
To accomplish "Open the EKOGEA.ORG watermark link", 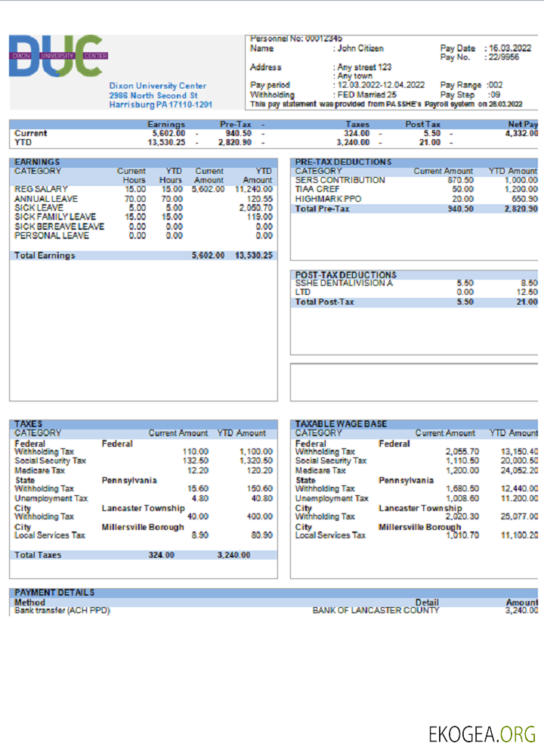I will click(481, 733).
